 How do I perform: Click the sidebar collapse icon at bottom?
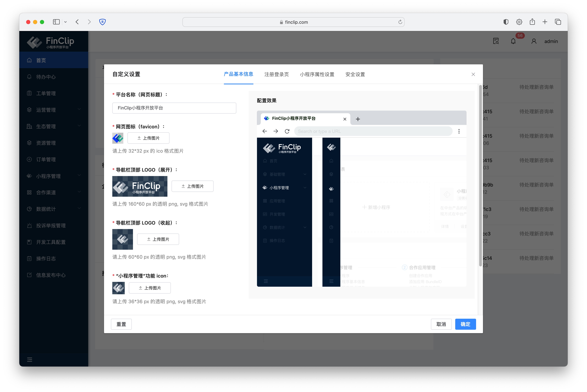(x=29, y=359)
